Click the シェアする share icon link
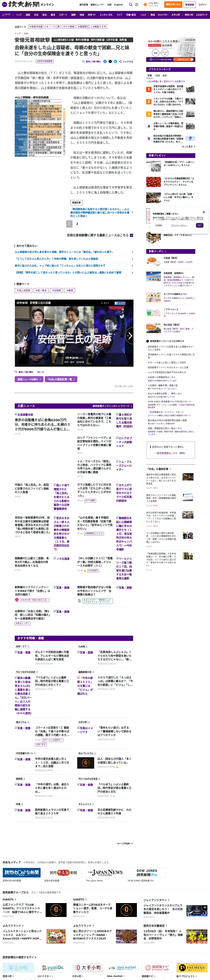 pos(126,61)
